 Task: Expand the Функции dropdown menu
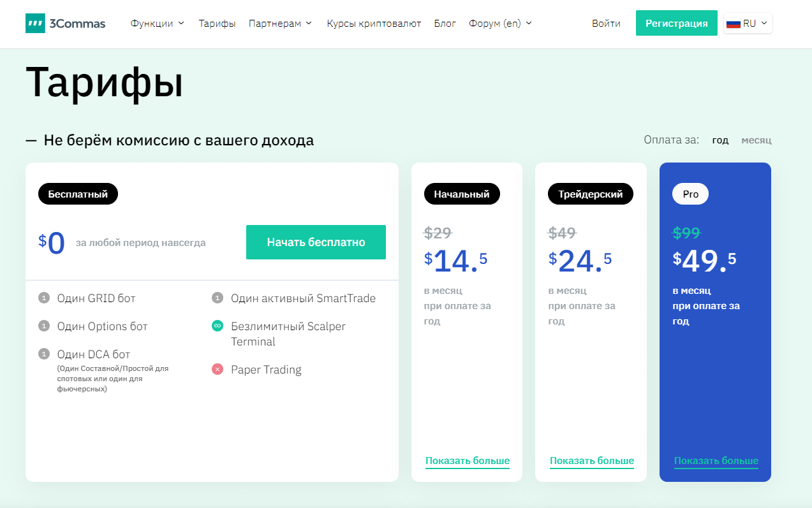[x=157, y=24]
